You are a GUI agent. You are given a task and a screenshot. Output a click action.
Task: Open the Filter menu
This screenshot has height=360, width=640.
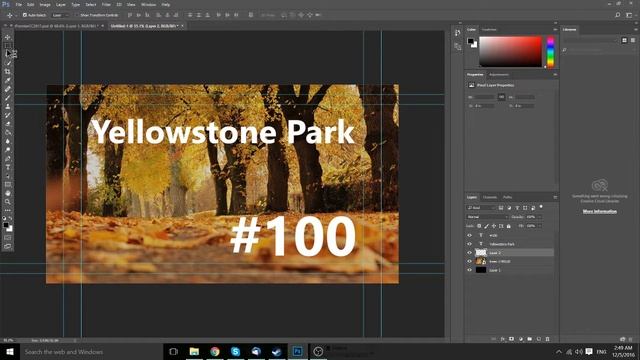click(x=106, y=4)
